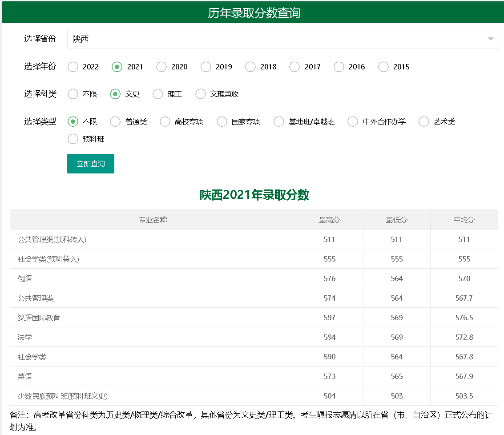
Task: Click the 少数民族预科班(预科班文史) row name
Action: 63,396
